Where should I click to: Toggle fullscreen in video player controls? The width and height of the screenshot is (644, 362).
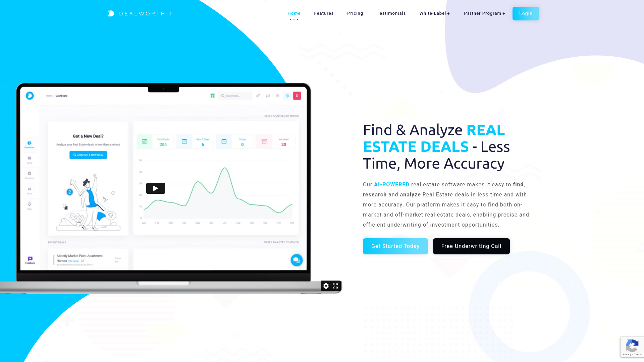335,286
